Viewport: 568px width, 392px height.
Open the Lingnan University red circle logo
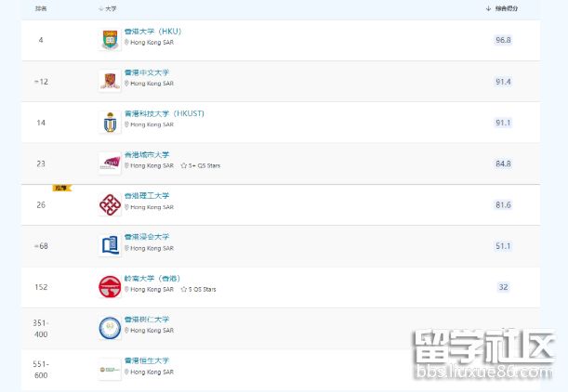pos(110,287)
